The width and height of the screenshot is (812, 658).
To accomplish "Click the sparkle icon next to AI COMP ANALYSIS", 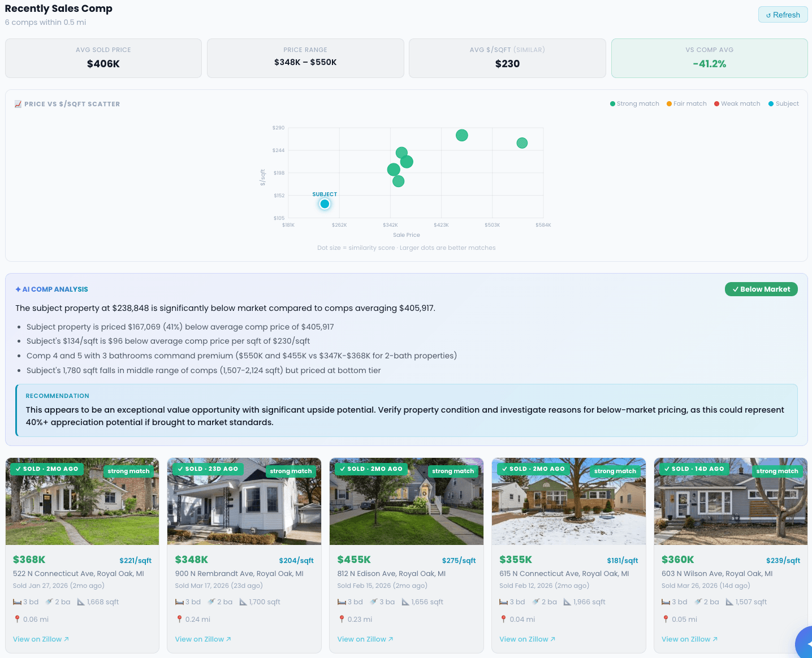I will click(17, 289).
